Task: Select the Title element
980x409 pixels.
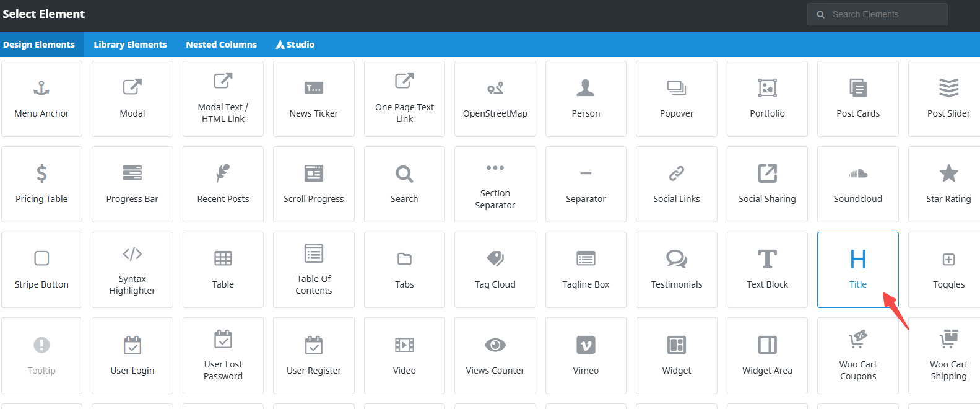Action: [857, 270]
